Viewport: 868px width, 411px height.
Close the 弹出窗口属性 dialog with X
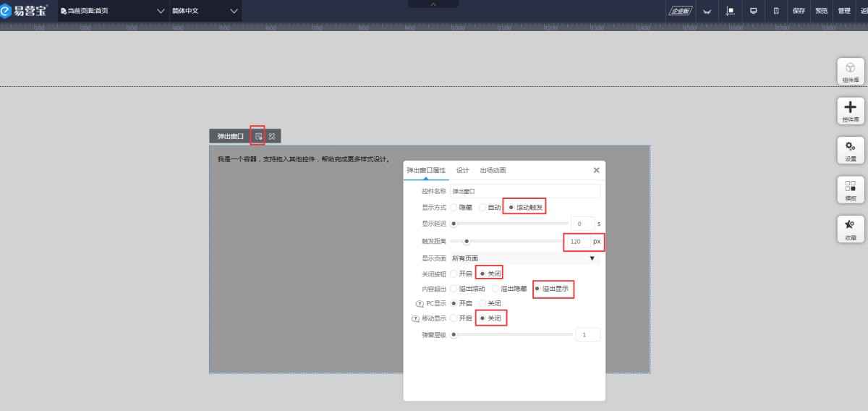pos(596,170)
